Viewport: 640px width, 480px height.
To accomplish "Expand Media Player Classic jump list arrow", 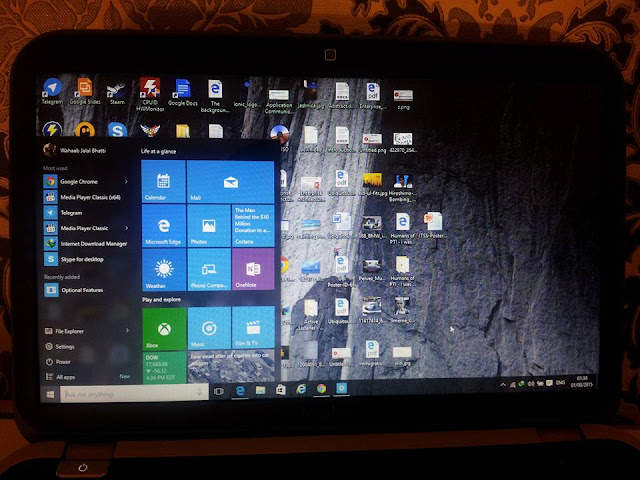I will click(127, 228).
